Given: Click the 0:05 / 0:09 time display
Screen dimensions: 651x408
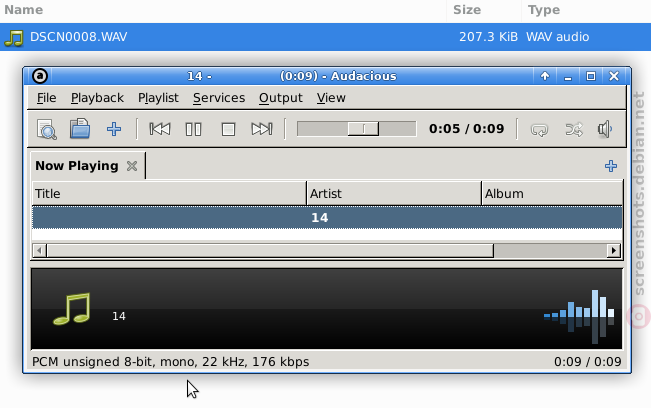Looking at the screenshot, I should coord(466,129).
